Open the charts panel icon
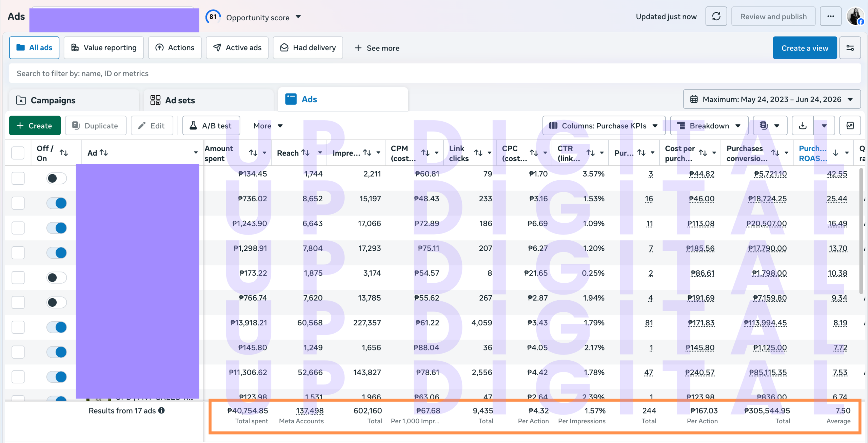Screen dimensions: 868x443 point(850,126)
